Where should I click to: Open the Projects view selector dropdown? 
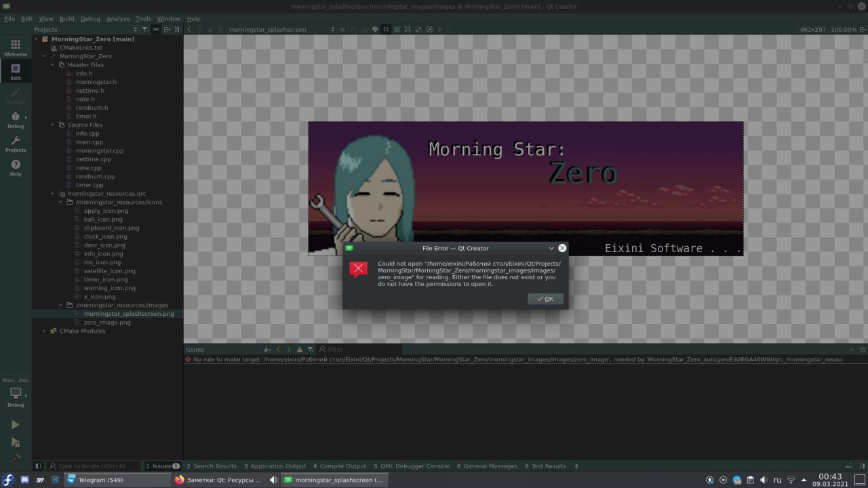[x=86, y=29]
